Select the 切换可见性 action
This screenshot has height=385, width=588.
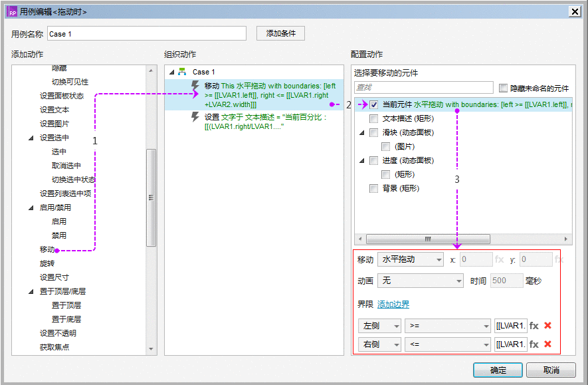(70, 82)
